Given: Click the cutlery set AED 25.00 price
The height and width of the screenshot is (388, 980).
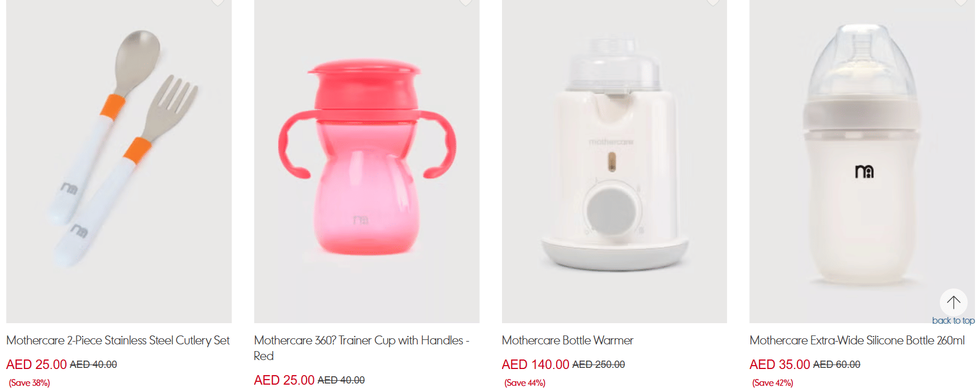Looking at the screenshot, I should click(x=36, y=365).
